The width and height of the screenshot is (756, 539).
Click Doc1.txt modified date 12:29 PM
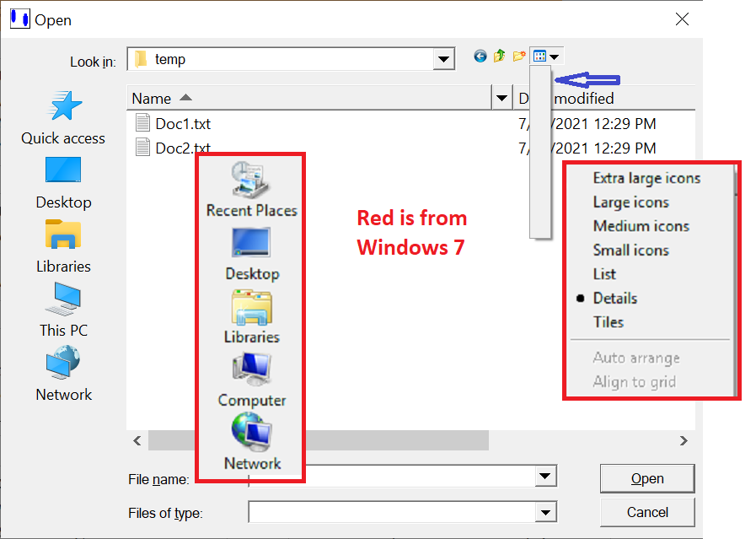pos(587,123)
